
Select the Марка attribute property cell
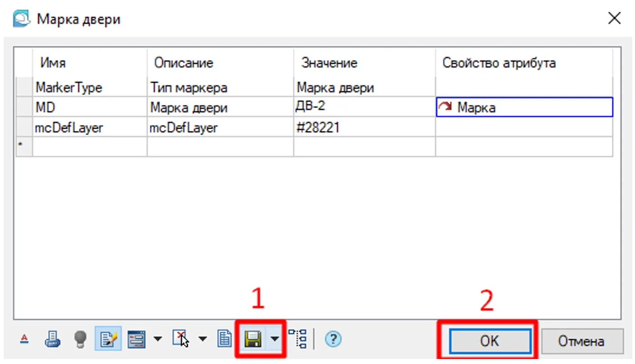pyautogui.click(x=524, y=107)
